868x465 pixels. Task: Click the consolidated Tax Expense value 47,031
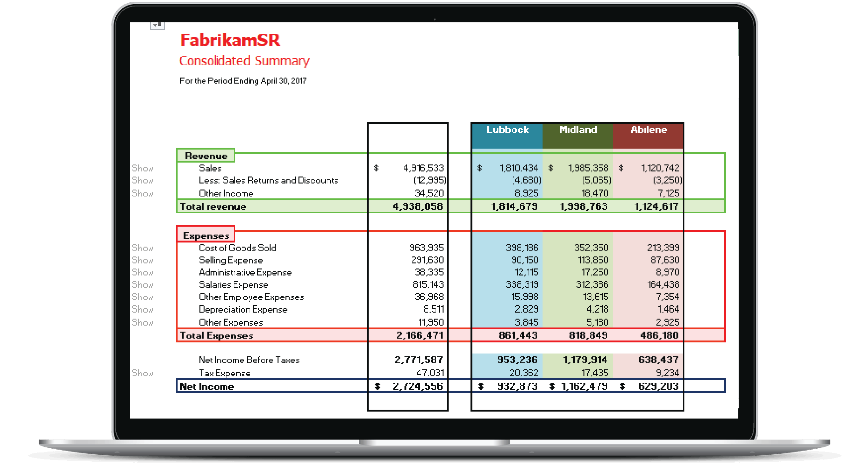coord(430,373)
